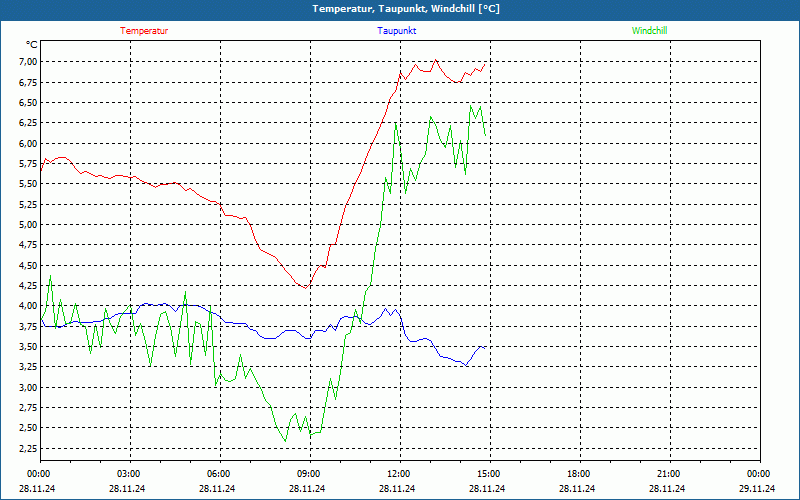This screenshot has width=800, height=500.
Task: Click the blue Taupunkt legend label
Action: click(396, 31)
